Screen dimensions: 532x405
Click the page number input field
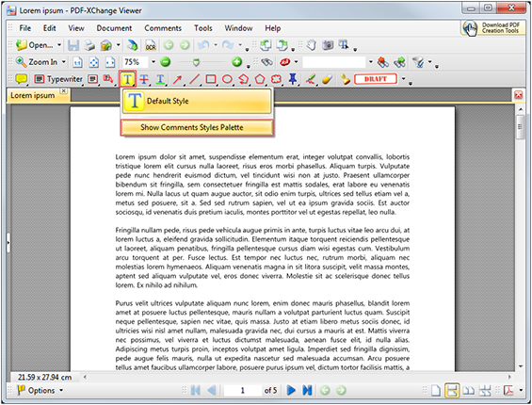point(242,391)
